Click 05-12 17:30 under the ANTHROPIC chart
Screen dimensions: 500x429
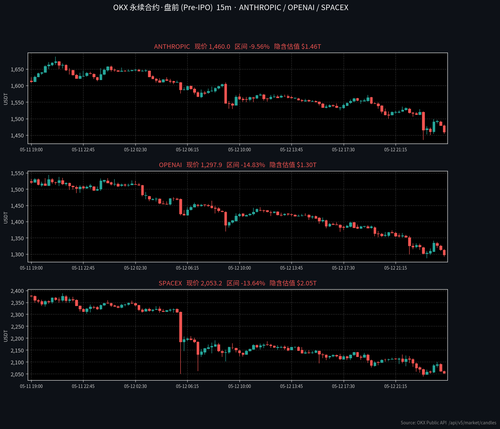[x=343, y=150]
